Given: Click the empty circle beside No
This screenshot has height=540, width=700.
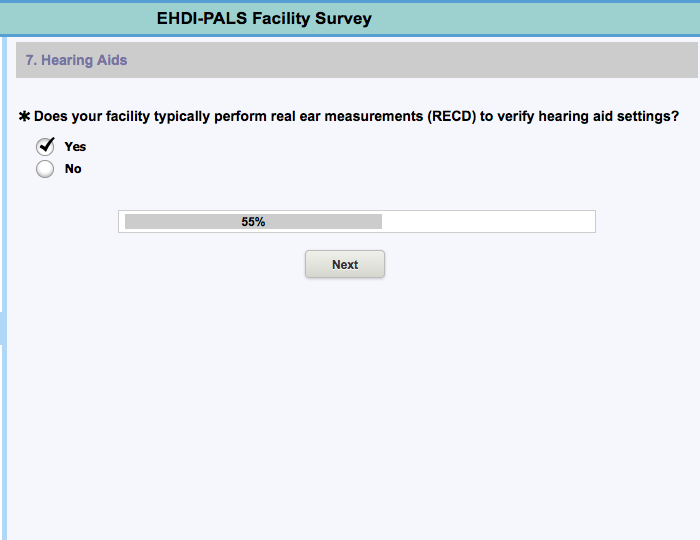Looking at the screenshot, I should [x=45, y=170].
